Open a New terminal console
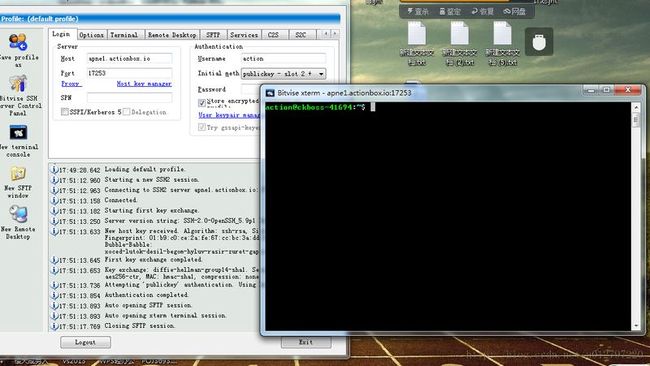Screen dimensions: 650x366 tap(18, 133)
